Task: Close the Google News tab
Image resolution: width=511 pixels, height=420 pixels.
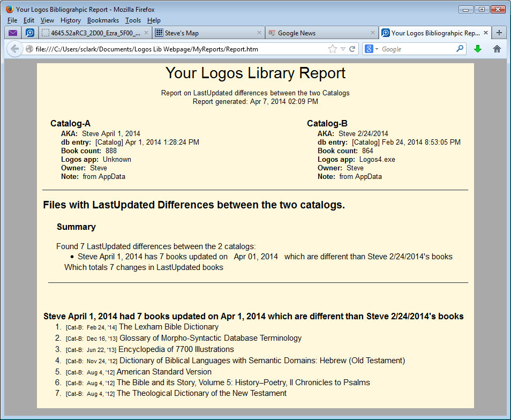Action: (372, 33)
